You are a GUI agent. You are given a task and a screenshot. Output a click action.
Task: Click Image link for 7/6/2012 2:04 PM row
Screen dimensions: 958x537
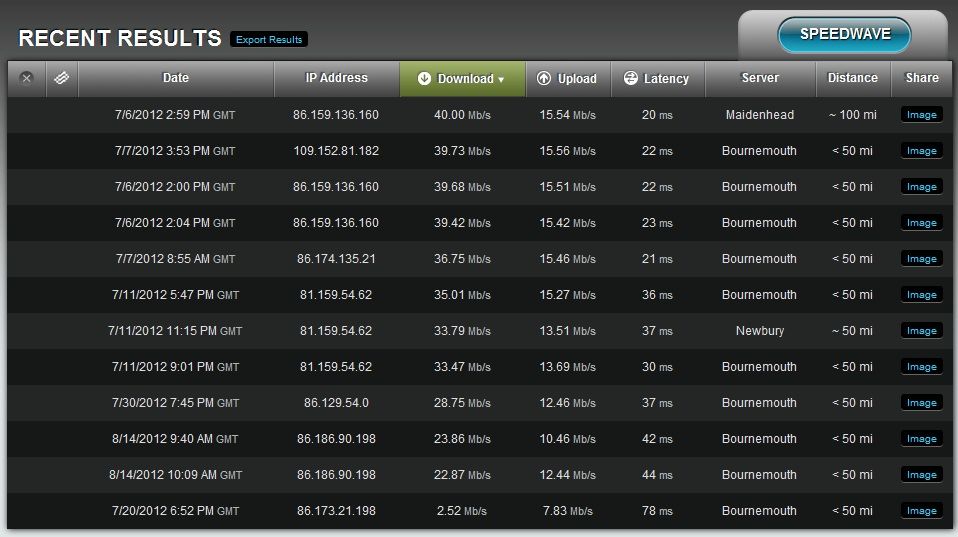(x=921, y=223)
